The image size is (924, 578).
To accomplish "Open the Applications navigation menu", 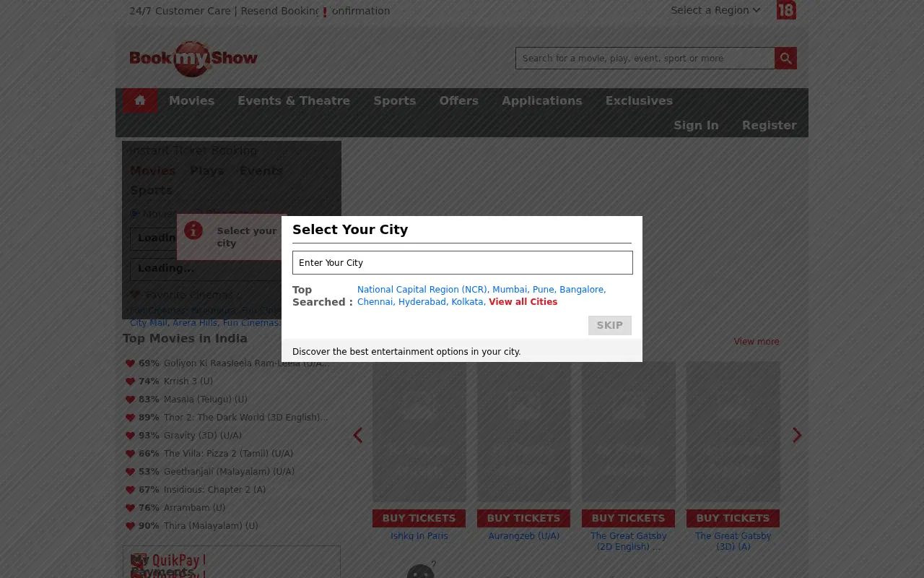I will 542,100.
